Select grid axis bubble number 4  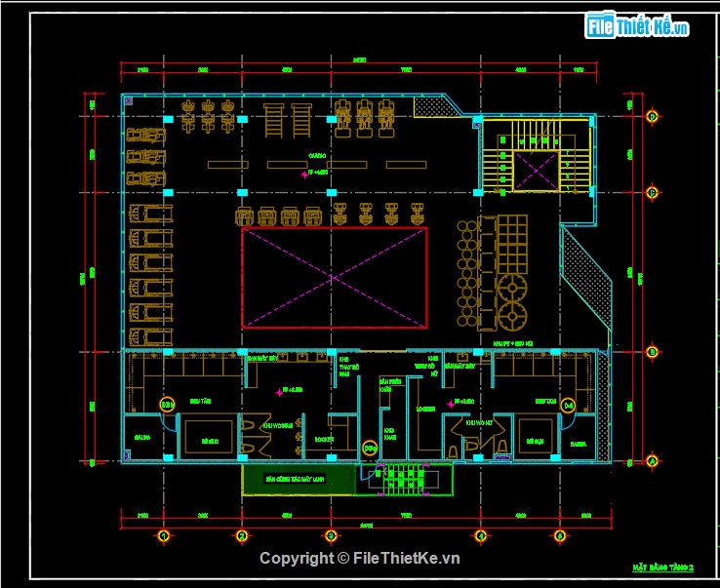click(x=481, y=535)
